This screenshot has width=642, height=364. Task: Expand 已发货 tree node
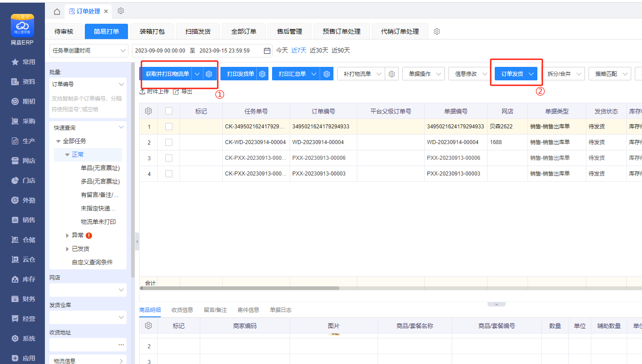67,249
